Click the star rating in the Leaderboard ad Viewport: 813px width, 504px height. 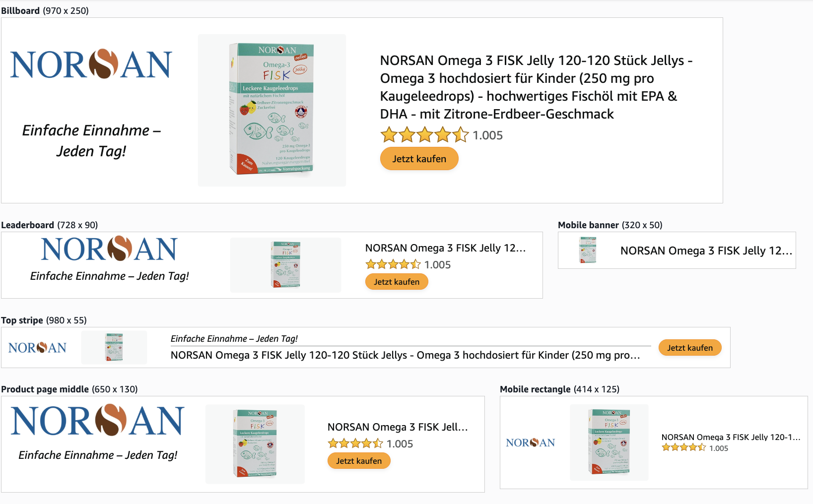393,264
